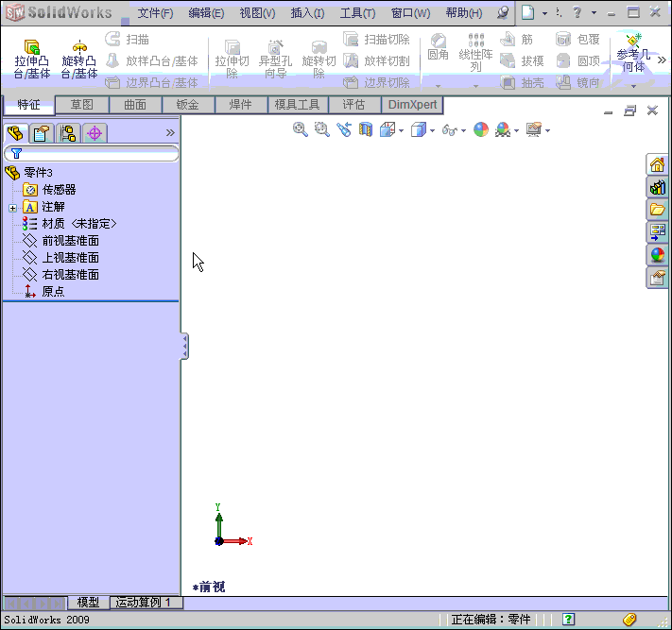Click the feature tree filter input field
Viewport: 672px width, 630px height.
(92, 153)
